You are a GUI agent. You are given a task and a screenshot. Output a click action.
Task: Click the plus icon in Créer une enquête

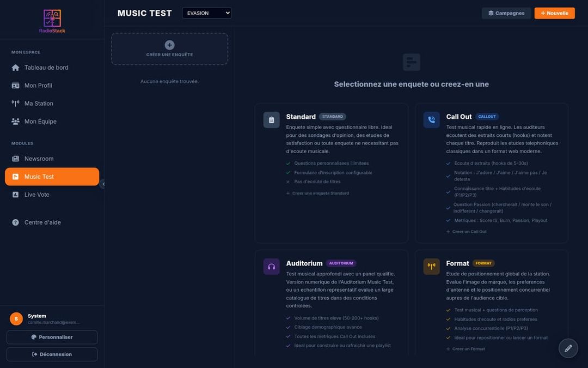click(169, 45)
